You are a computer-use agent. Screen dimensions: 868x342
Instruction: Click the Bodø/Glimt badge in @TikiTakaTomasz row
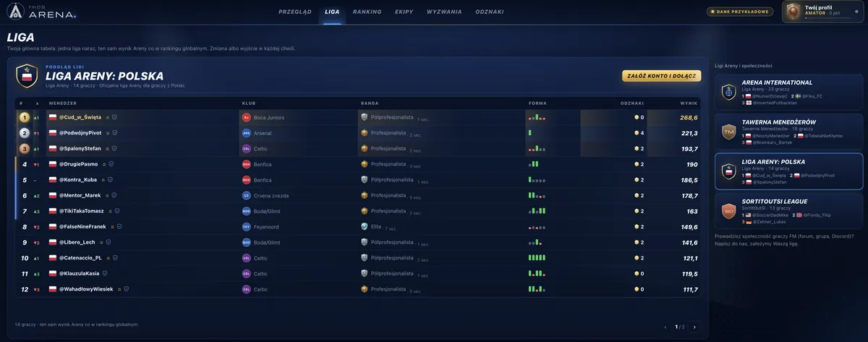(x=247, y=211)
